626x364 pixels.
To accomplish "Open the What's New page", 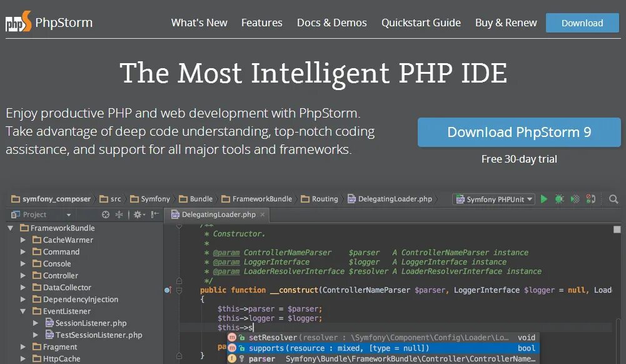I will 199,23.
